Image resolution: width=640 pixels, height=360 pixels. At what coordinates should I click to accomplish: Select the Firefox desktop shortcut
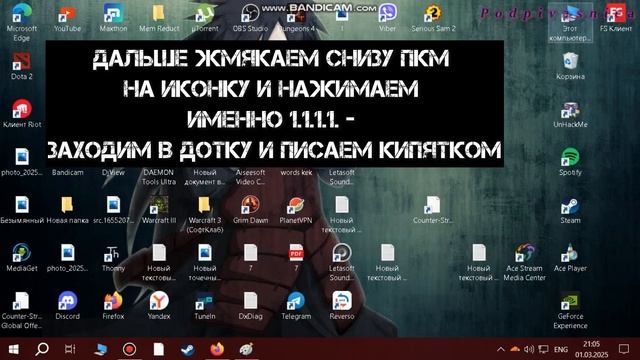(113, 306)
